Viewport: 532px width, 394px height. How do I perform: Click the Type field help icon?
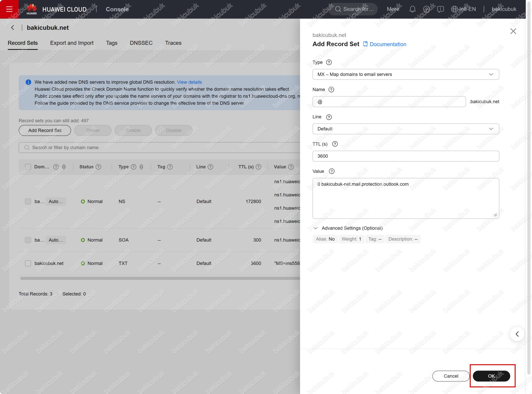[329, 62]
